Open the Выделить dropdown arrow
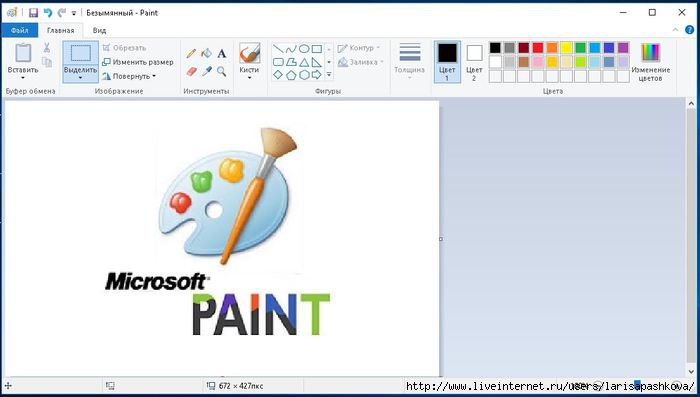The width and height of the screenshot is (700, 397). [80, 78]
